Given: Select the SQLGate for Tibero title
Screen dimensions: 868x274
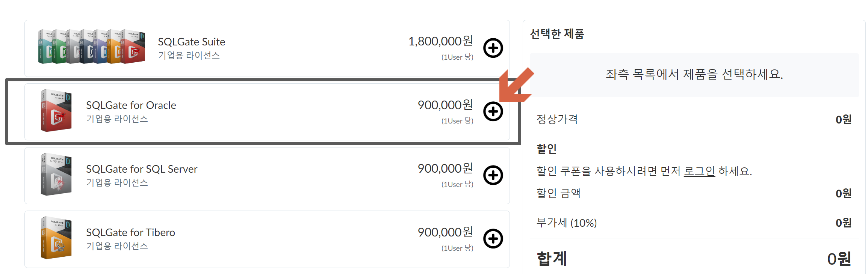Looking at the screenshot, I should tap(130, 232).
